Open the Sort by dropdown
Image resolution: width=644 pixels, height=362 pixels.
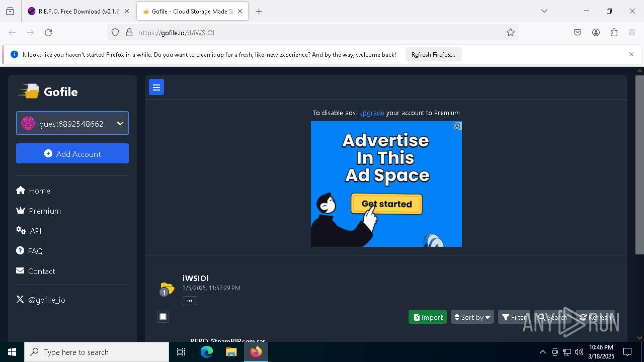tap(472, 317)
